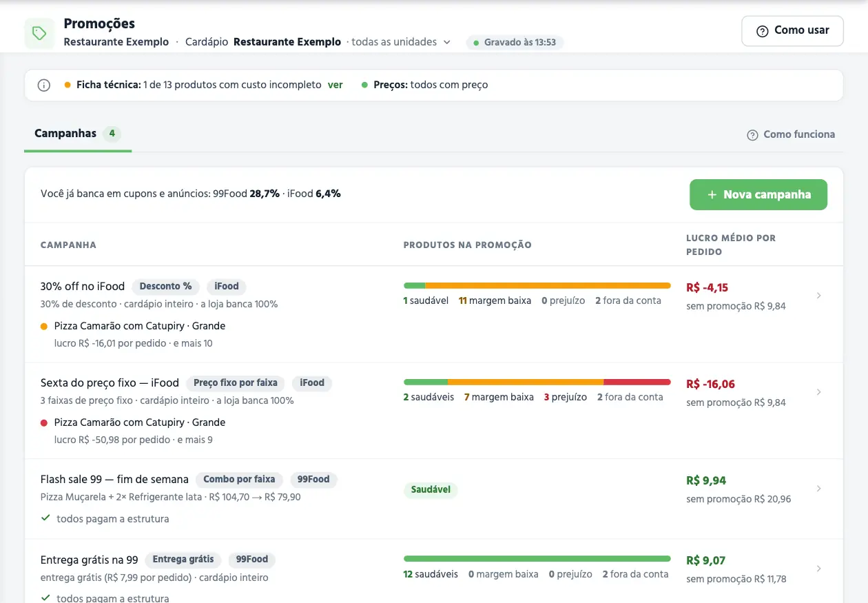Image resolution: width=868 pixels, height=603 pixels.
Task: Click the Saudável badge on Flash sale 99
Action: [x=431, y=490]
